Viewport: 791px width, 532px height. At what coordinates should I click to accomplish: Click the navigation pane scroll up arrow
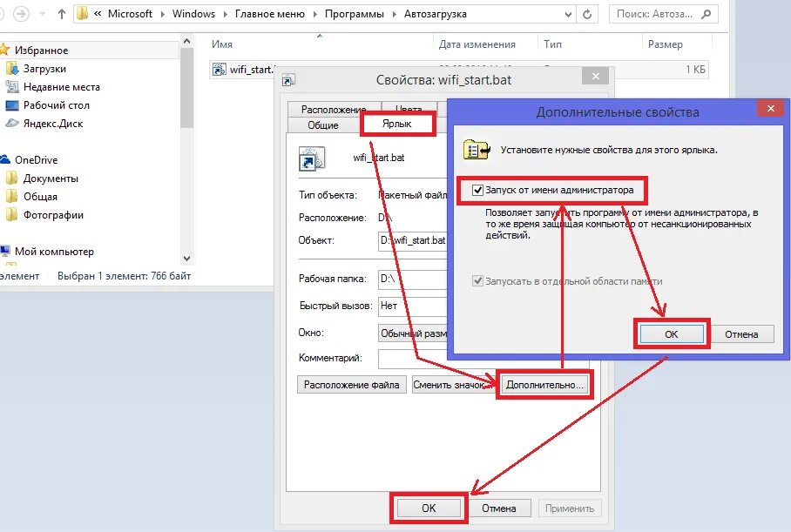coord(186,41)
